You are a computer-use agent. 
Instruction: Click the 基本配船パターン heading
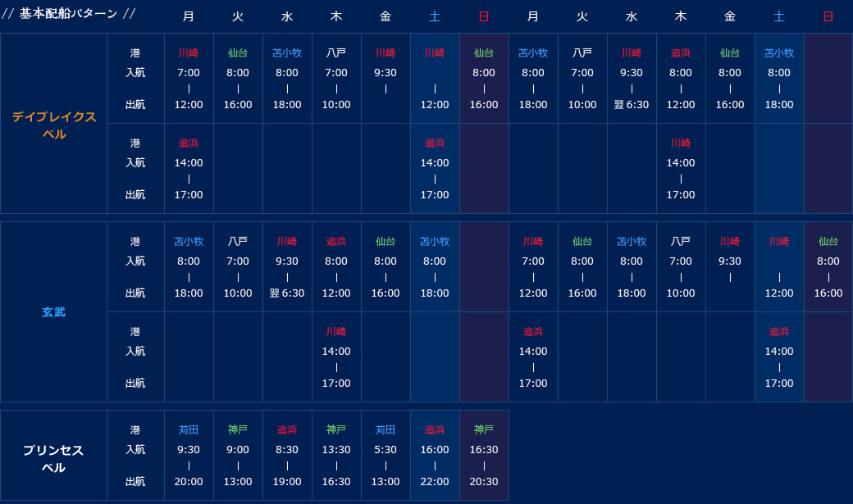[x=69, y=14]
